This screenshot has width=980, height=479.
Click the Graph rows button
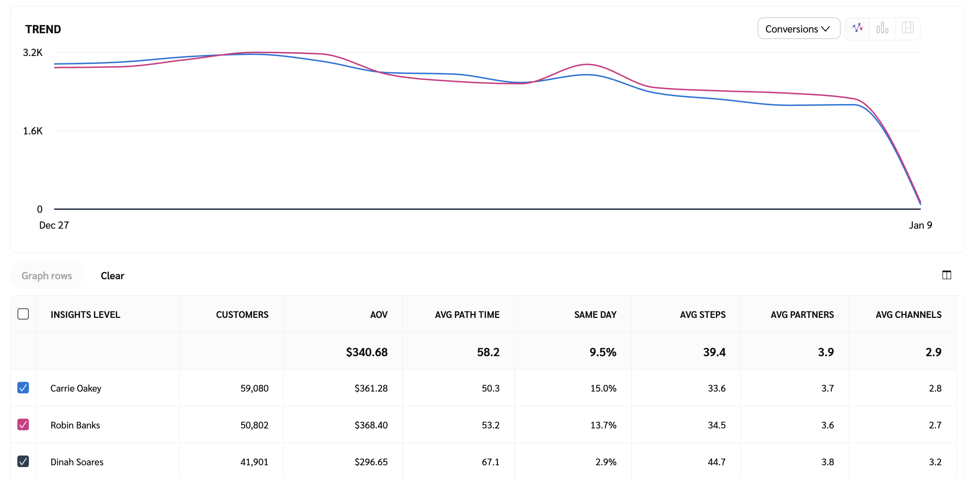click(x=47, y=276)
